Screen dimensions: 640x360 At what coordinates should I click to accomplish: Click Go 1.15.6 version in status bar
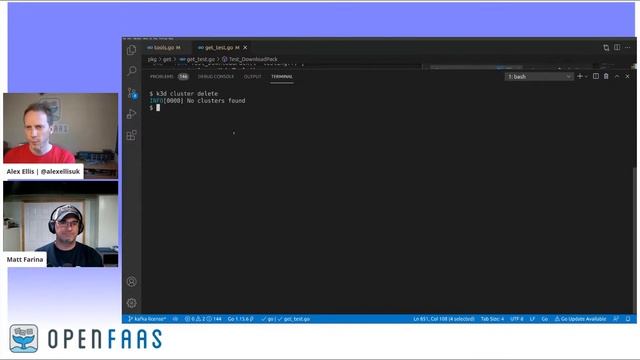[240, 319]
